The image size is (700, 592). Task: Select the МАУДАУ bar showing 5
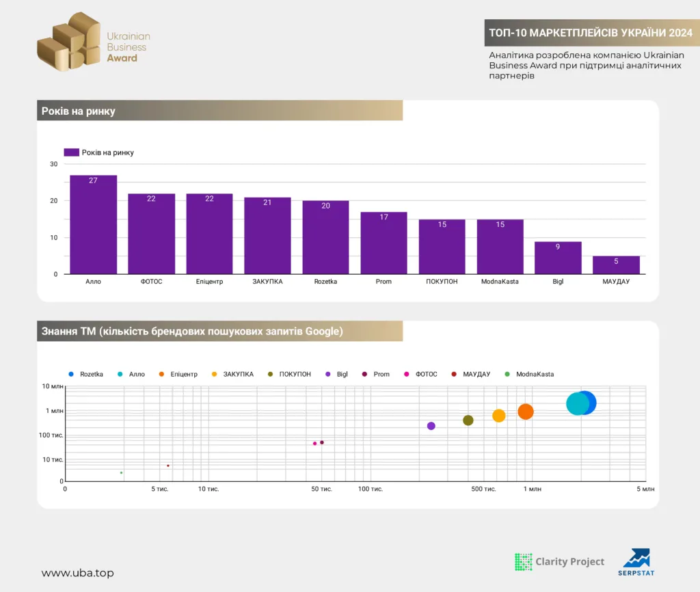616,265
